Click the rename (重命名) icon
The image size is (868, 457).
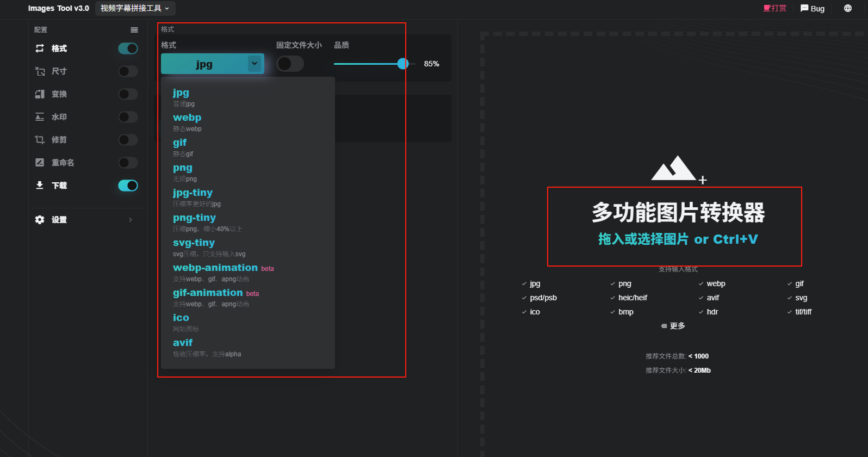pyautogui.click(x=40, y=163)
